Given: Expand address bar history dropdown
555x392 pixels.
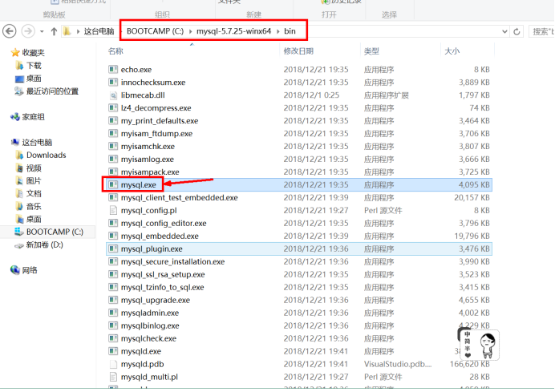Looking at the screenshot, I should 504,31.
